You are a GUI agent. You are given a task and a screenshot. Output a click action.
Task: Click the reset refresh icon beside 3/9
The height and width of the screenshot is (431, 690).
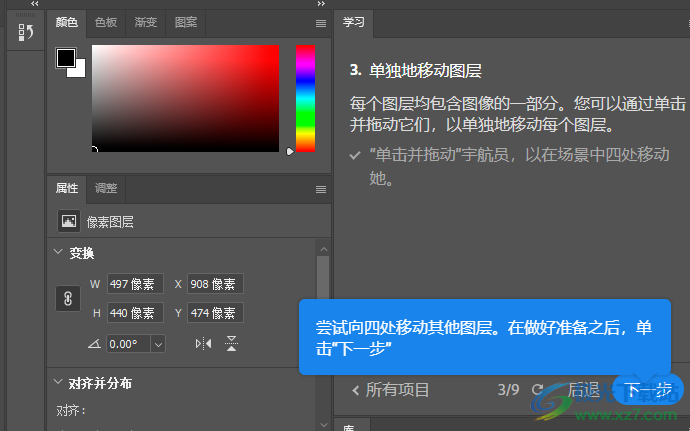coord(537,390)
